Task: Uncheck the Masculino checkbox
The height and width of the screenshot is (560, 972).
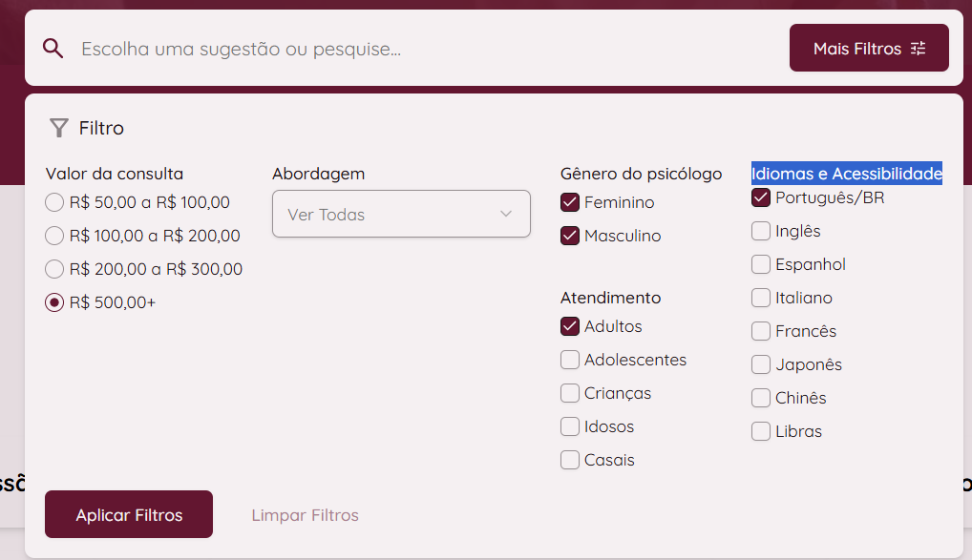Action: coord(570,236)
